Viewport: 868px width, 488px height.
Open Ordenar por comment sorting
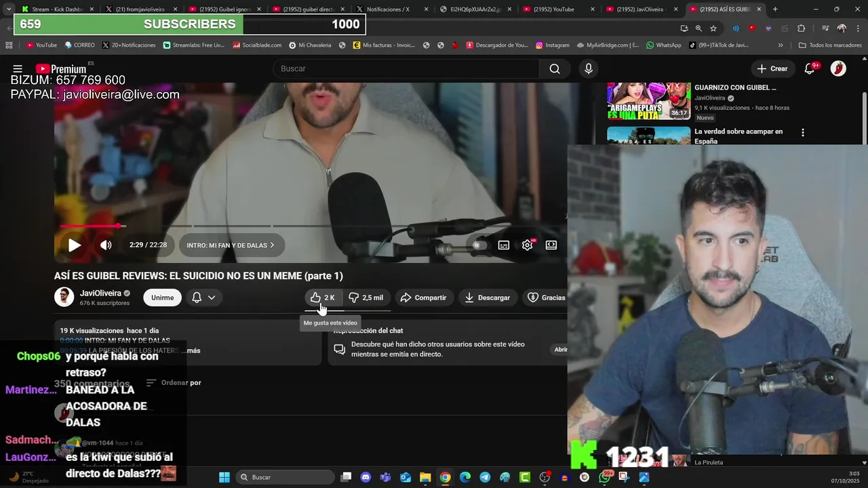point(174,383)
